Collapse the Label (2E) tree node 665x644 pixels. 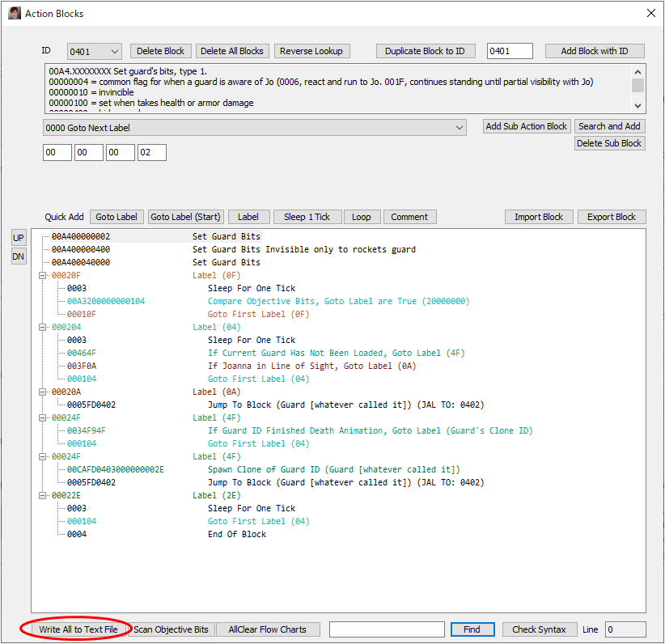click(x=42, y=496)
